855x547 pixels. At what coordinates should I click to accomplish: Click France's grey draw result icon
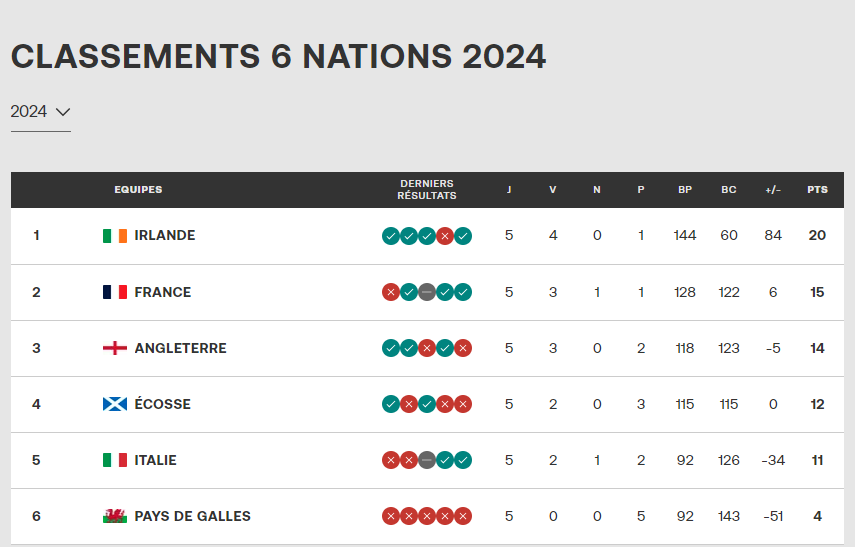(427, 292)
